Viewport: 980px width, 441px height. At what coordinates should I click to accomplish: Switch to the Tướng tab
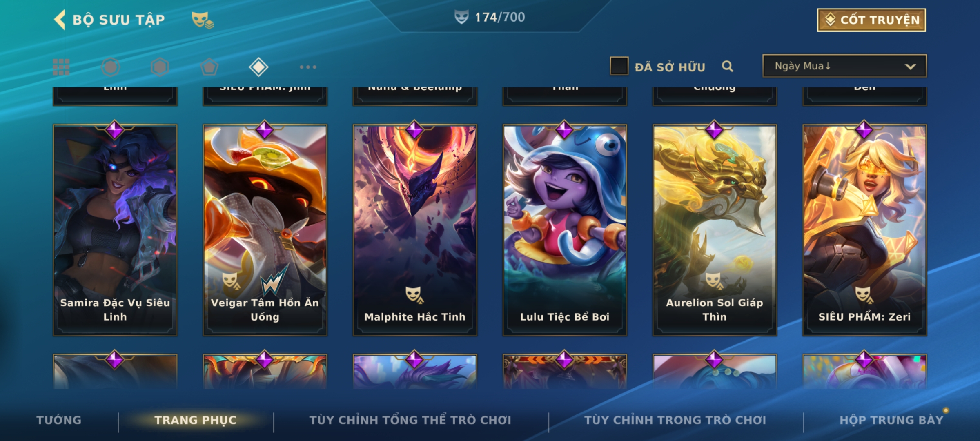coord(59,420)
